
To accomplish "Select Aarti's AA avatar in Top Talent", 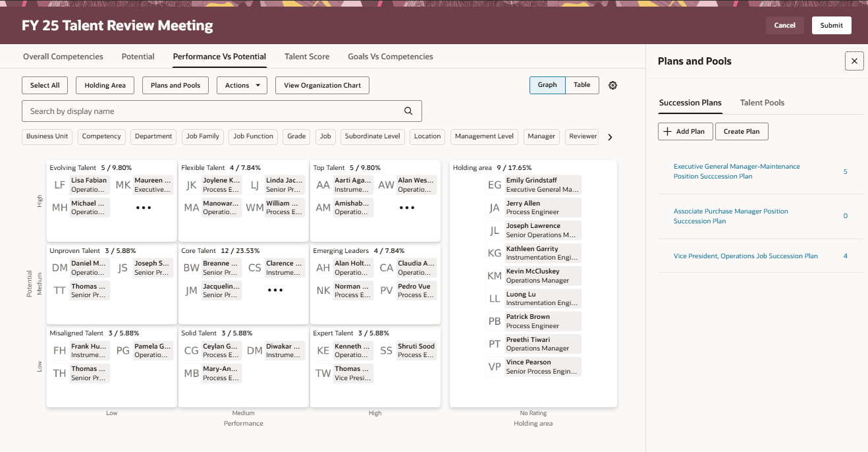I will click(x=323, y=185).
